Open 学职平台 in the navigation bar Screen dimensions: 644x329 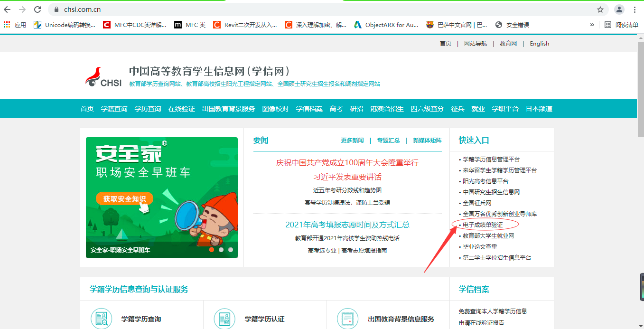pos(505,109)
